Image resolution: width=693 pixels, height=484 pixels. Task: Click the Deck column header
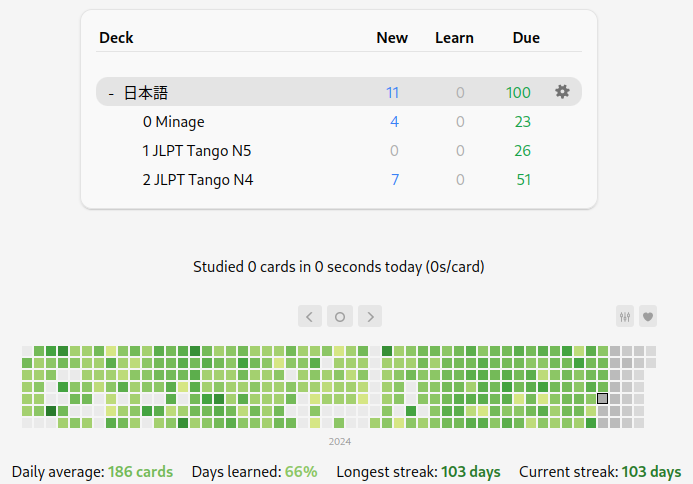pos(116,38)
